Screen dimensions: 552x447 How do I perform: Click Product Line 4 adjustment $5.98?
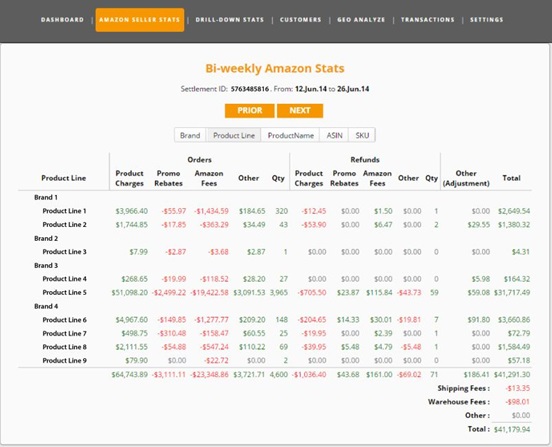click(481, 279)
